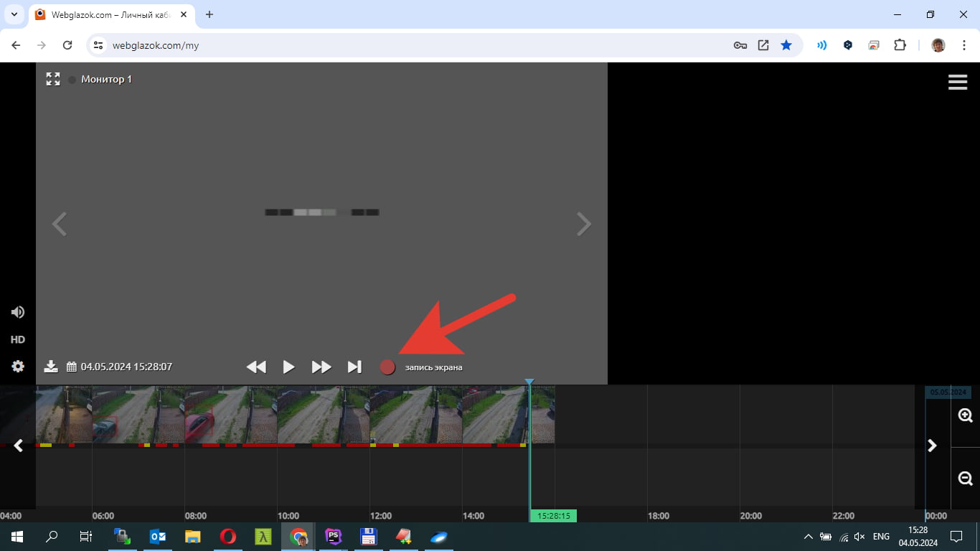Zoom out on the timeline
The width and height of the screenshot is (980, 551).
click(965, 479)
